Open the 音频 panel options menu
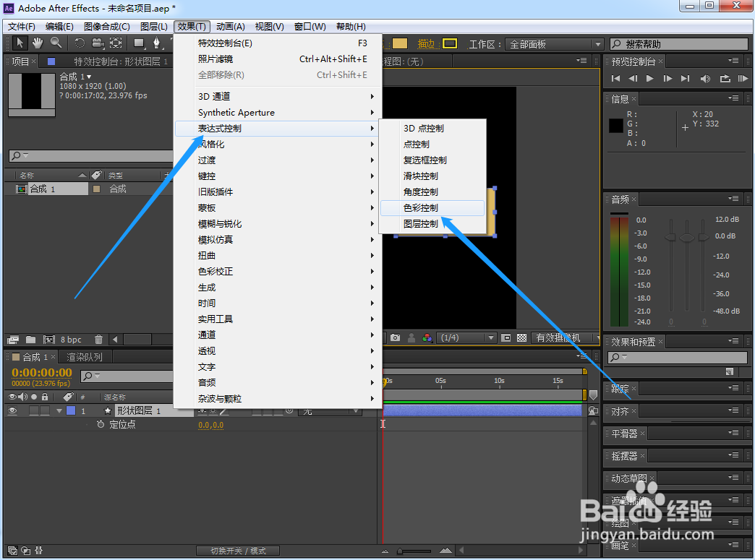The height and width of the screenshot is (560, 755). click(x=733, y=198)
